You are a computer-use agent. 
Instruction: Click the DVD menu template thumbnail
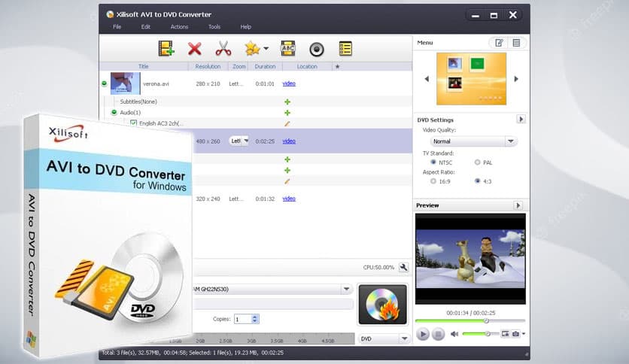[471, 78]
